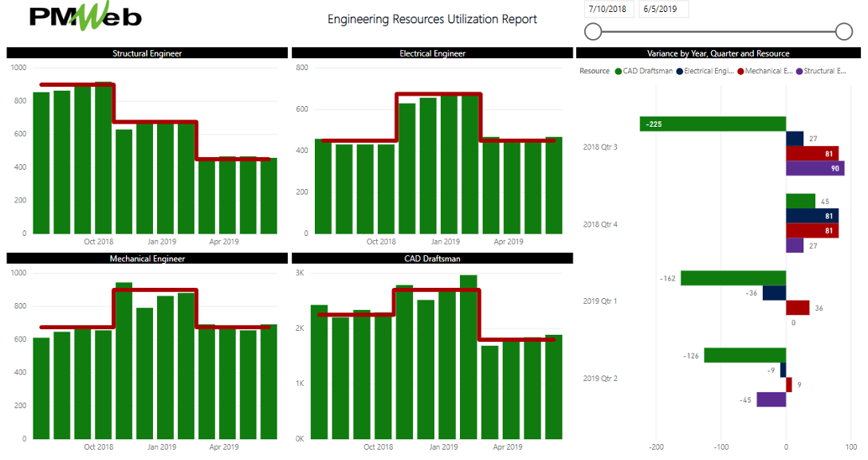Click the purple 27 bar in 2018 Qtr 4
This screenshot has width=868, height=460.
(795, 246)
